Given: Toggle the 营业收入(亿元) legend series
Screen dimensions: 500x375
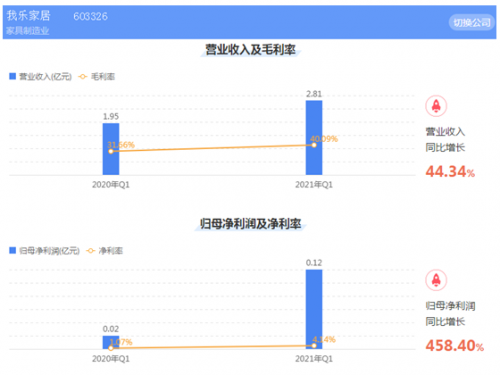Looking at the screenshot, I should pyautogui.click(x=41, y=77).
